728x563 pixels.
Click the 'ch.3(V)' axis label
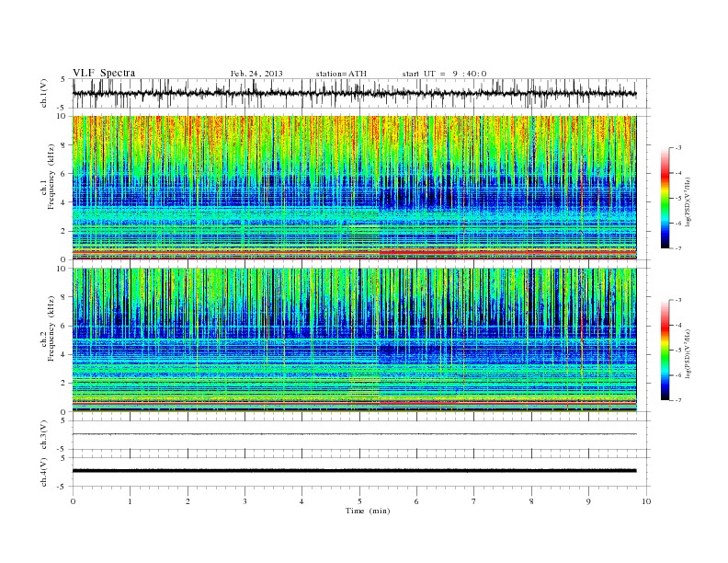pyautogui.click(x=44, y=435)
